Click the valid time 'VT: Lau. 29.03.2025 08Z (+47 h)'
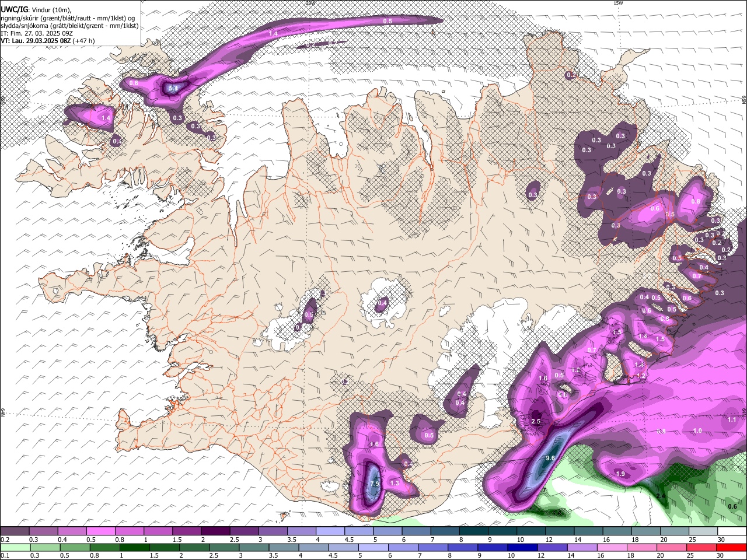This screenshot has width=747, height=560. 48,41
